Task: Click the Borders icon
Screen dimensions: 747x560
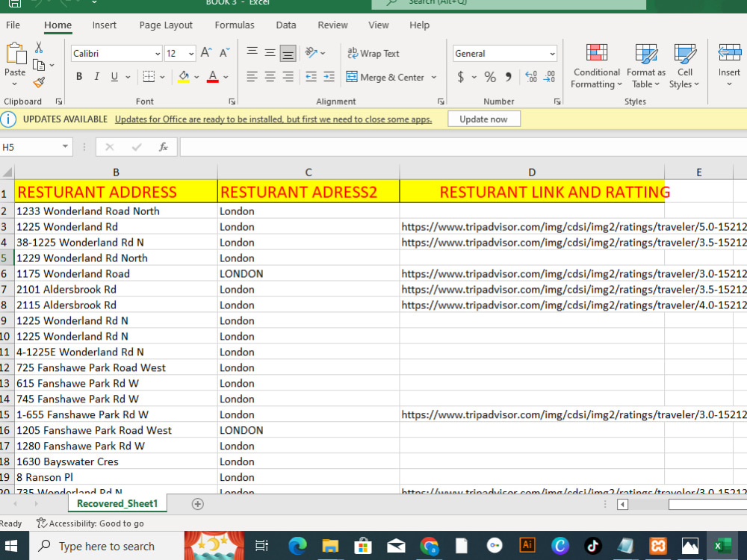Action: (x=149, y=77)
